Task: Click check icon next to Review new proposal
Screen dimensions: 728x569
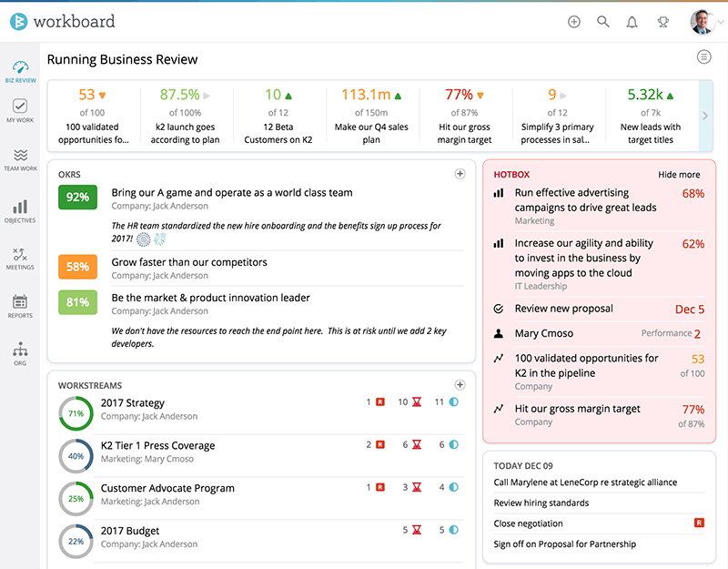Action: click(x=499, y=309)
